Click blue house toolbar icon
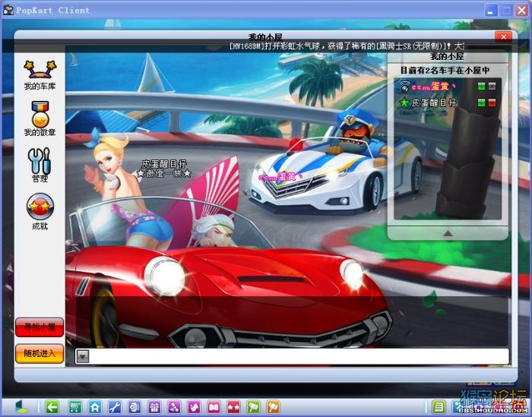This screenshot has width=532, height=417. [x=95, y=406]
